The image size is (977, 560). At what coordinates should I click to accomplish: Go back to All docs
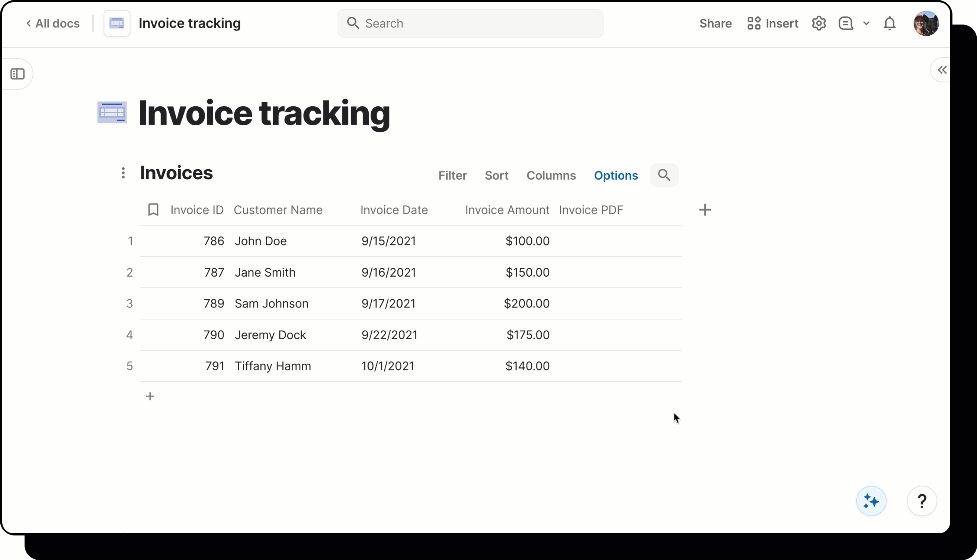click(53, 23)
